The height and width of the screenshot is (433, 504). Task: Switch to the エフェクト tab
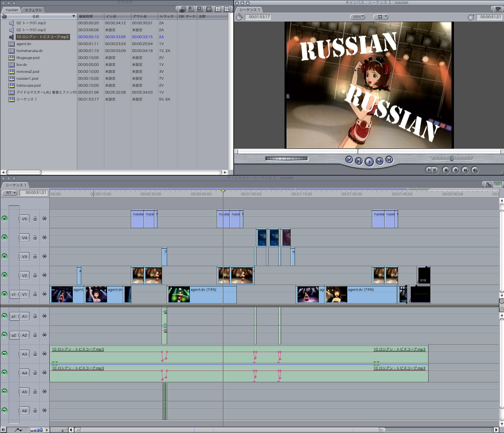[33, 10]
